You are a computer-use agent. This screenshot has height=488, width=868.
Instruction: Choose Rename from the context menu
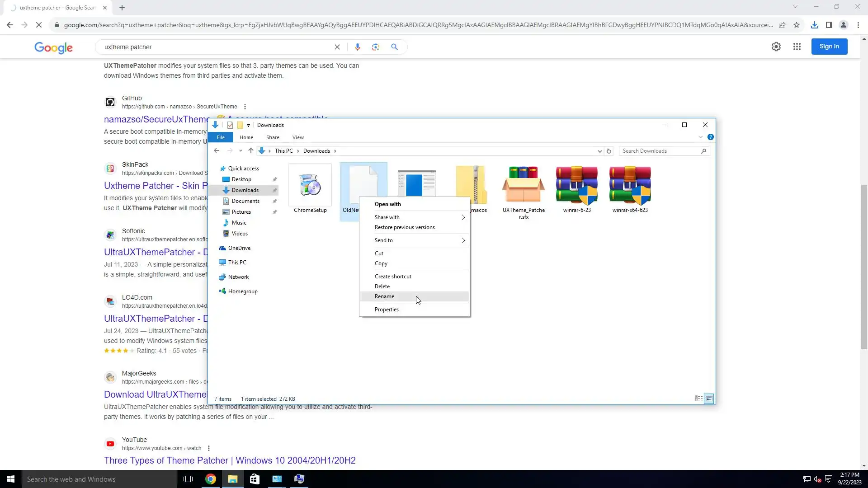pos(384,296)
